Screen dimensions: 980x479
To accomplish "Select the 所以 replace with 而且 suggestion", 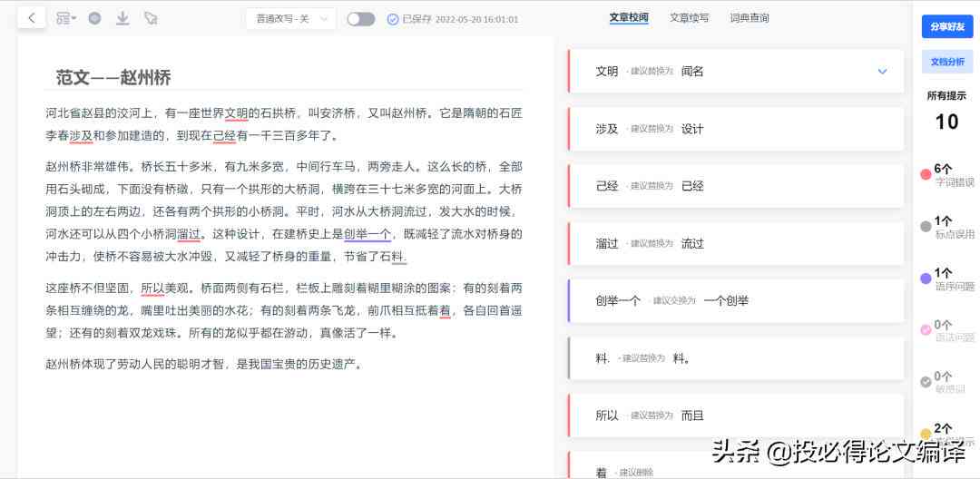I will [x=735, y=415].
